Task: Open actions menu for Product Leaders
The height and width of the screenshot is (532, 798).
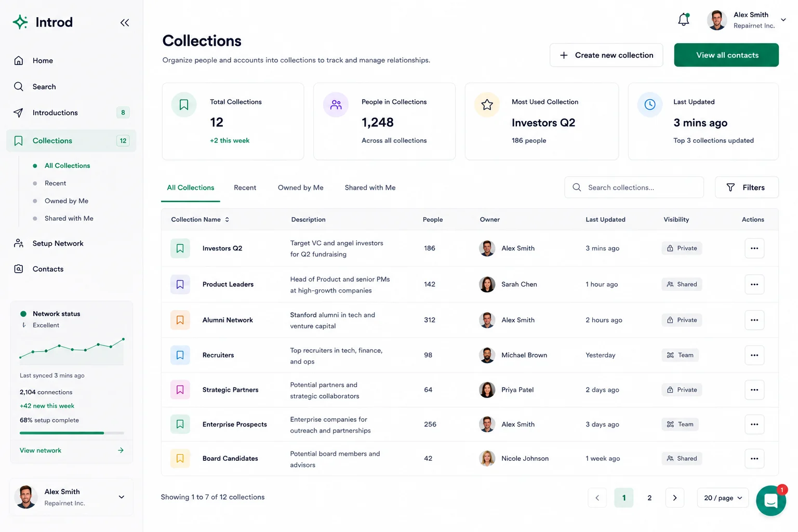Action: point(754,284)
